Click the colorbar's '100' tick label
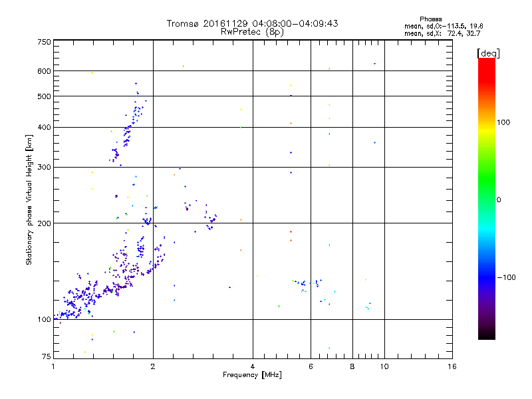The width and height of the screenshot is (532, 399). pyautogui.click(x=503, y=122)
